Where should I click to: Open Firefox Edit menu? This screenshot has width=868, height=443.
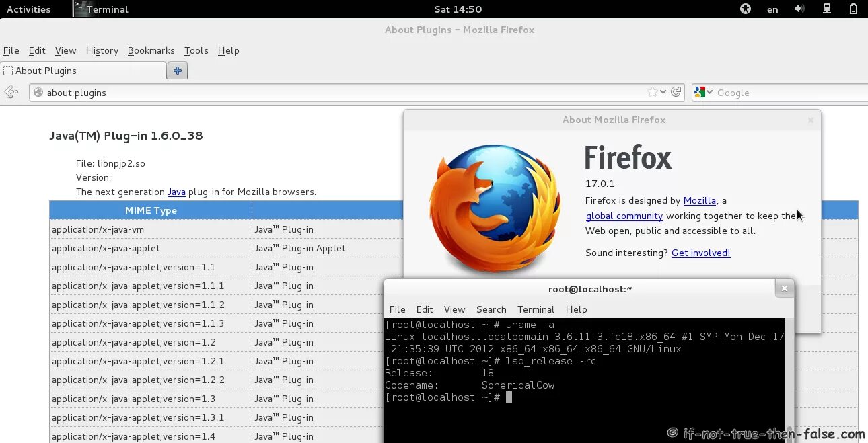[x=37, y=50]
